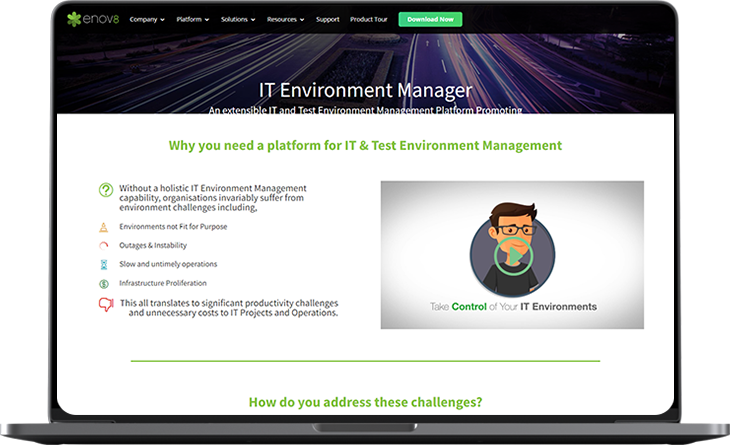The width and height of the screenshot is (730, 445).
Task: Click 'How do you address these challenges?' heading
Action: [365, 402]
